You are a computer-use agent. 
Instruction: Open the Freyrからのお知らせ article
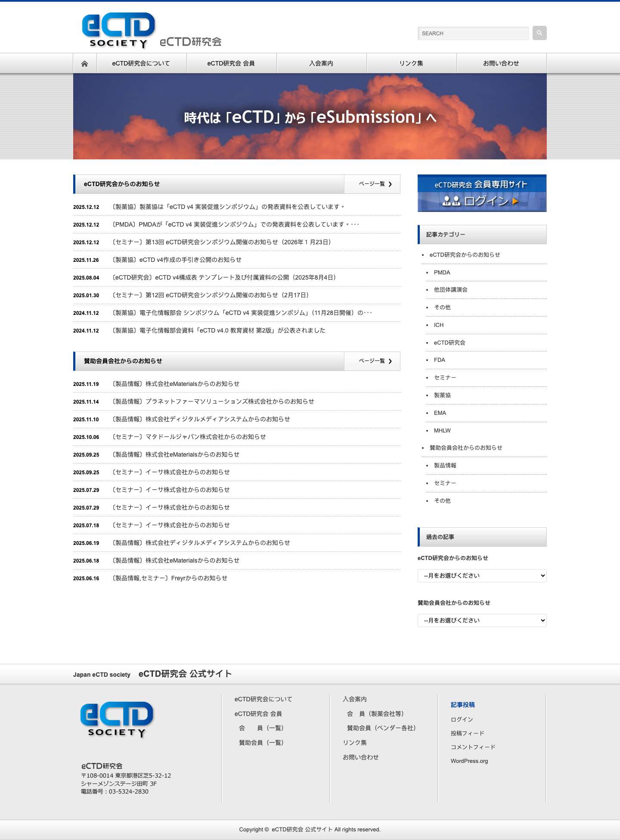(x=170, y=578)
